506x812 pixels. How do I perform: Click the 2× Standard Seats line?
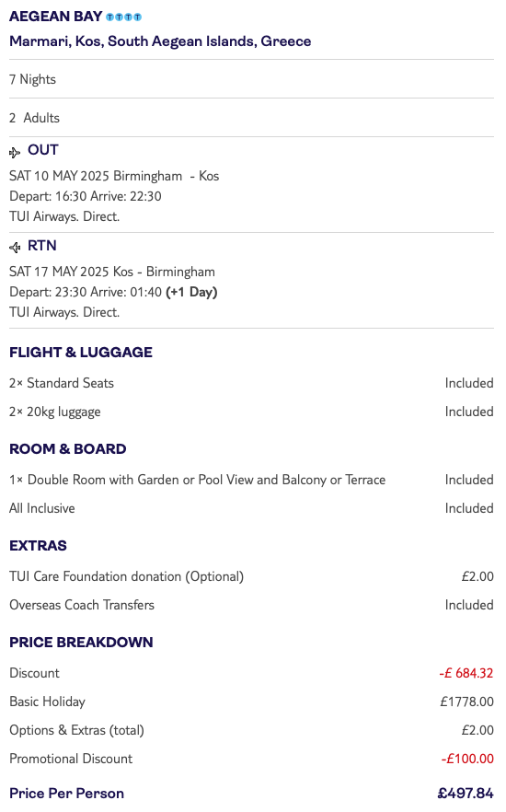(x=62, y=383)
